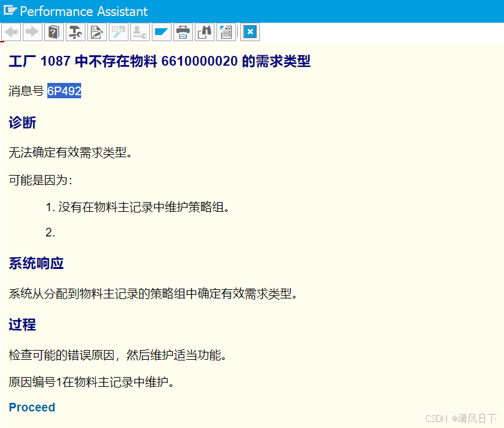Click the binoculars export icon
The image size is (504, 428).
click(205, 32)
